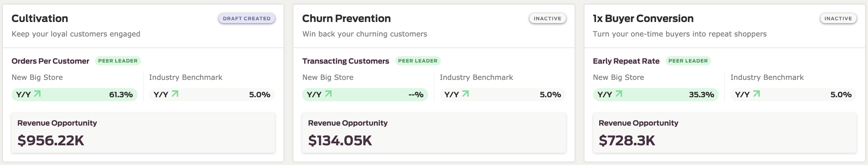Click the 1x Buyer Conversion Inactive badge
This screenshot has height=165, width=868.
click(x=838, y=19)
